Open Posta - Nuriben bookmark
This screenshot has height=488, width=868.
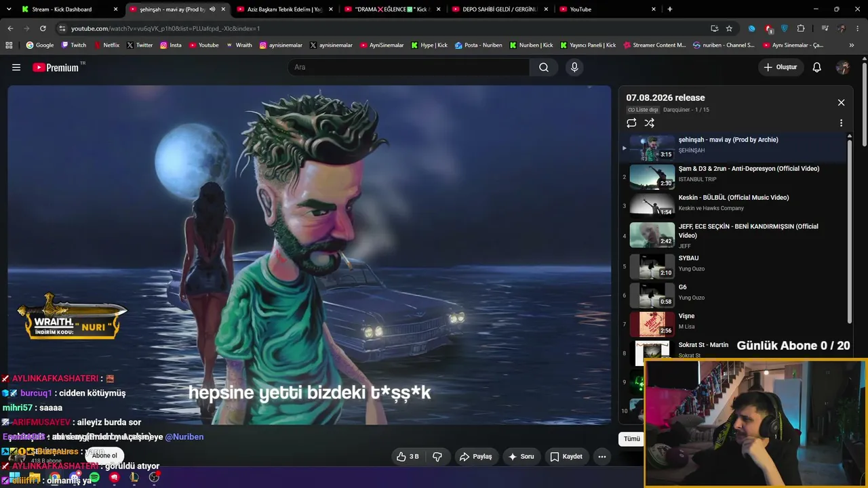coord(479,45)
